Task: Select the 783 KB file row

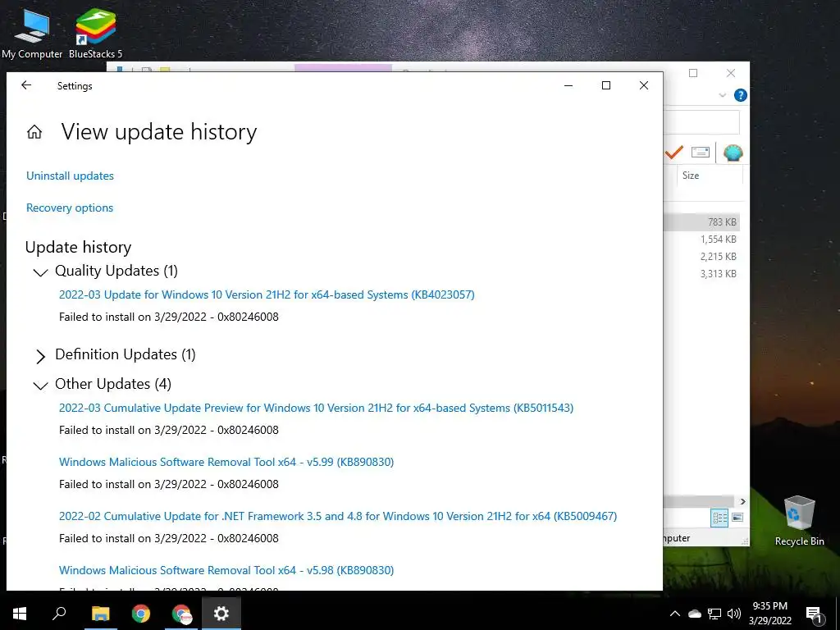Action: [x=702, y=221]
